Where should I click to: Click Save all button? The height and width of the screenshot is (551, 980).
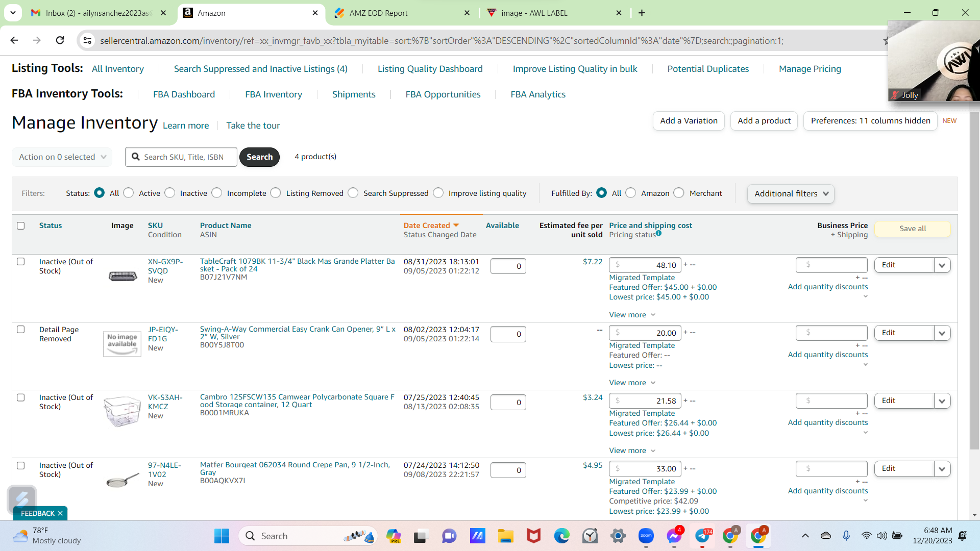(x=912, y=229)
